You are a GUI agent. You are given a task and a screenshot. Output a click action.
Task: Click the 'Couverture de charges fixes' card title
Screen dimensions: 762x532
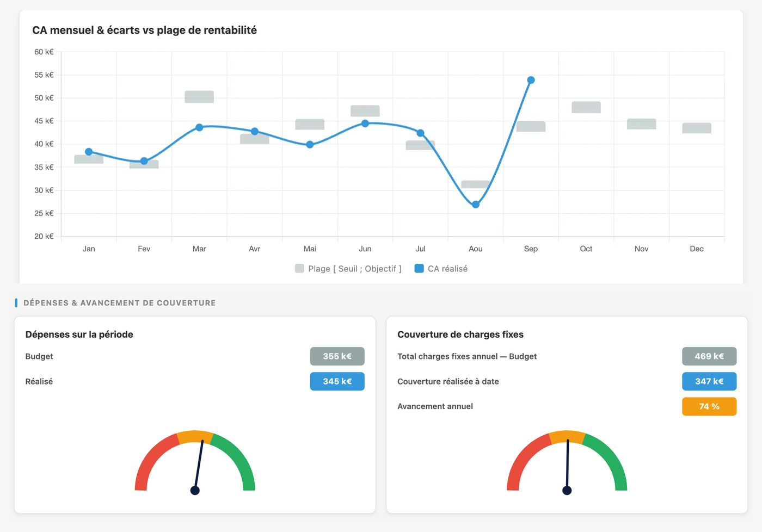click(x=460, y=335)
